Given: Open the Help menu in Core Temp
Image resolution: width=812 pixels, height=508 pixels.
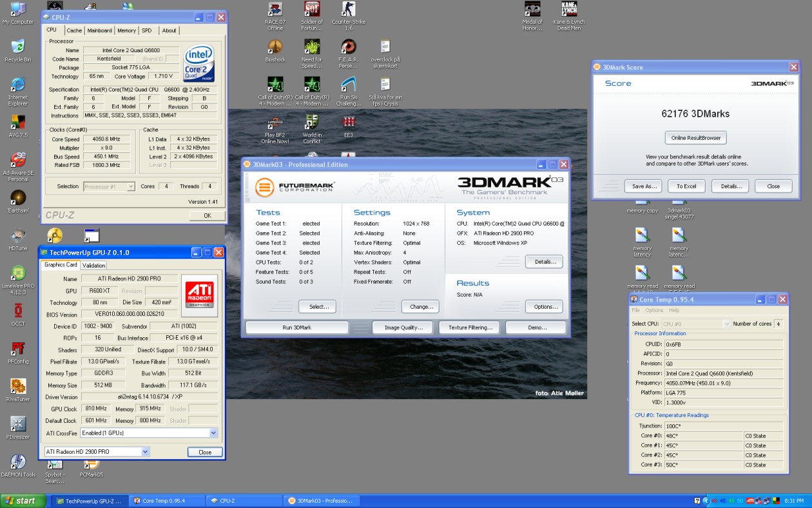Looking at the screenshot, I should 674,310.
